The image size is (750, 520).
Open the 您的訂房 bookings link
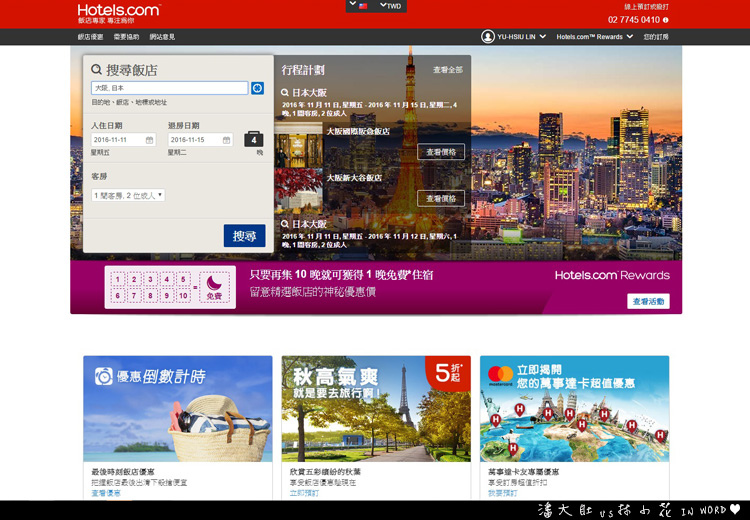click(x=656, y=37)
